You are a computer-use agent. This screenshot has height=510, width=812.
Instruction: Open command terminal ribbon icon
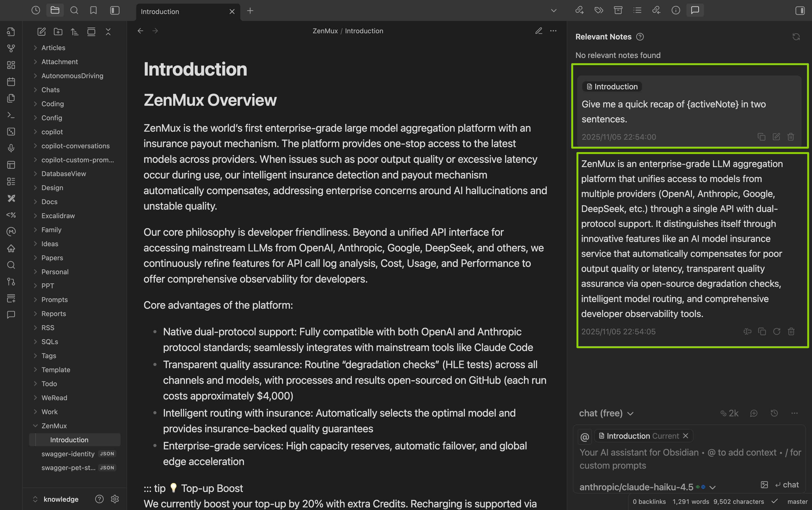pos(11,115)
